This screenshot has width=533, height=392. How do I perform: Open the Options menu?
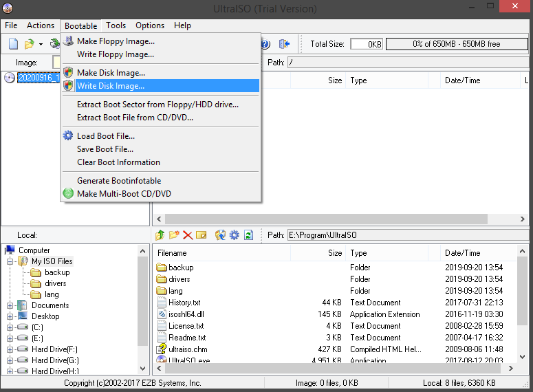click(150, 25)
